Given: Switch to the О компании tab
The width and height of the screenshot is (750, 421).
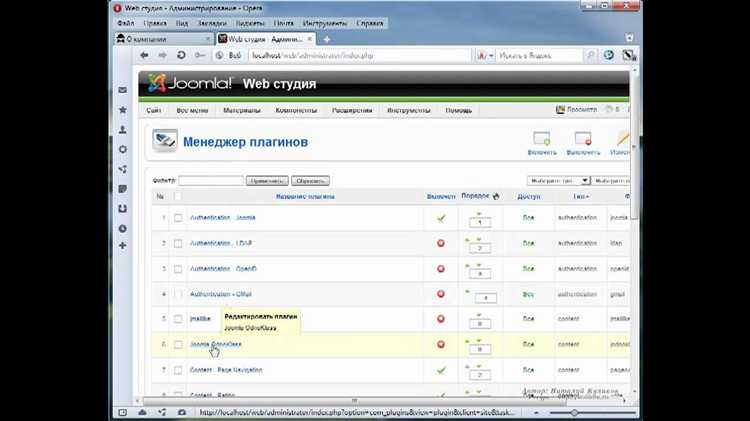Looking at the screenshot, I should [164, 39].
